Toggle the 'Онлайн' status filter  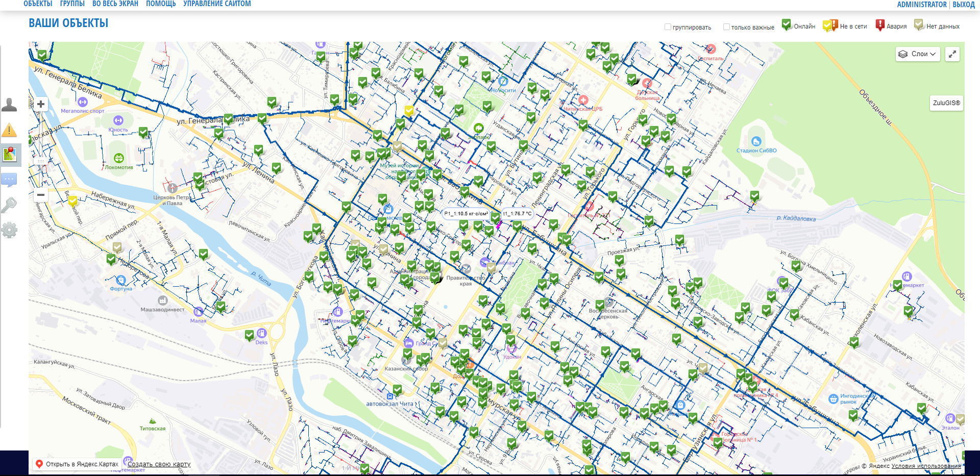[798, 26]
